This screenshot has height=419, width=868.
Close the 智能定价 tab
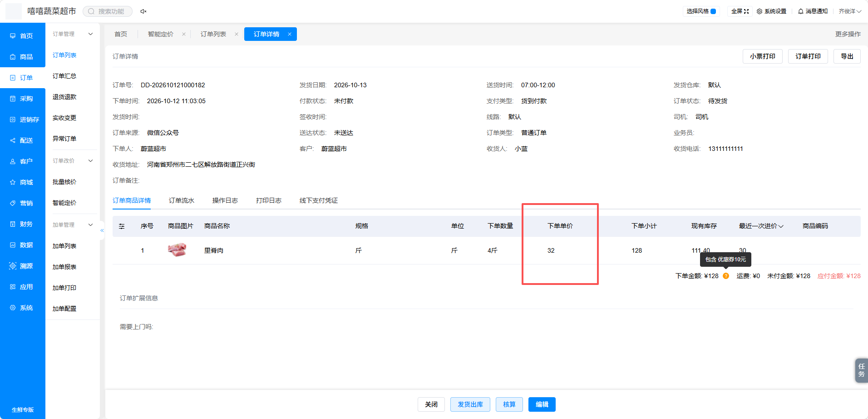(184, 34)
